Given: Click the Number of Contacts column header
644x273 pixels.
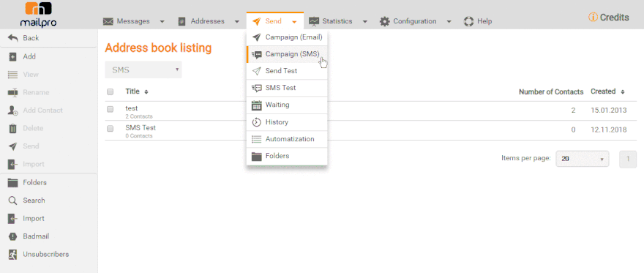Looking at the screenshot, I should (x=551, y=92).
